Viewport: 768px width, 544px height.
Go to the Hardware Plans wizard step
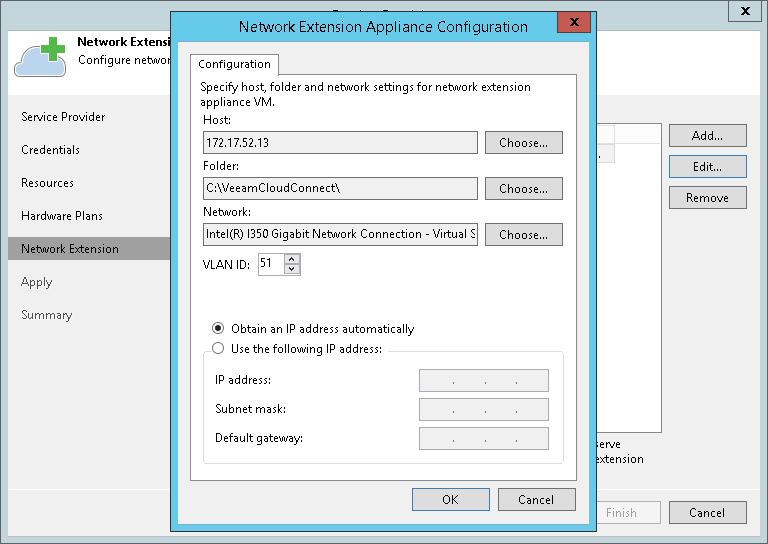coord(62,216)
